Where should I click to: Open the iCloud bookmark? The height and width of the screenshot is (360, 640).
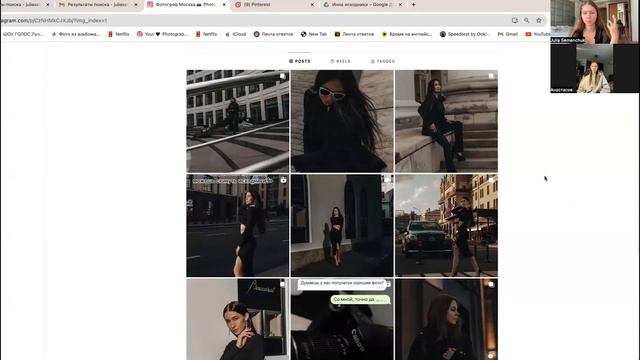pyautogui.click(x=236, y=34)
